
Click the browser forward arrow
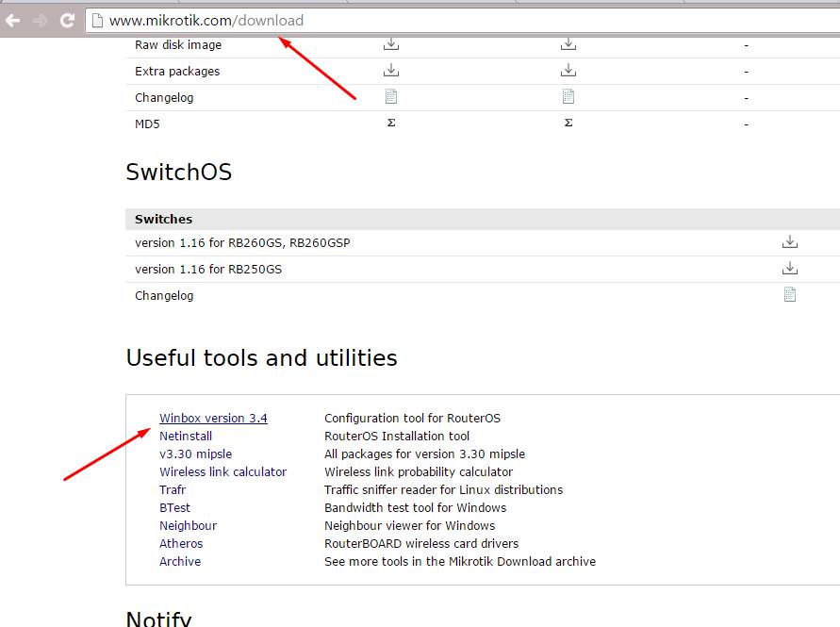pos(41,21)
